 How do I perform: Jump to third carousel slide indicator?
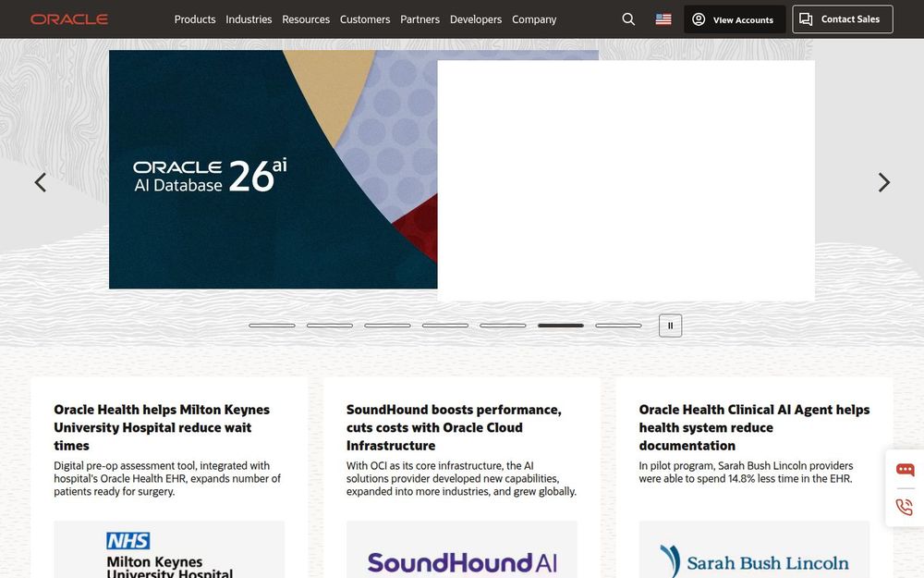(387, 326)
